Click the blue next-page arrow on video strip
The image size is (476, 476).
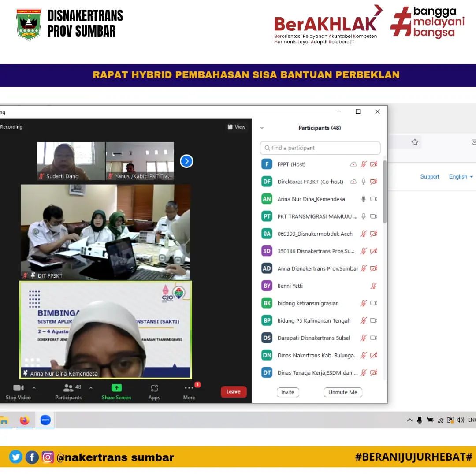coord(186,161)
